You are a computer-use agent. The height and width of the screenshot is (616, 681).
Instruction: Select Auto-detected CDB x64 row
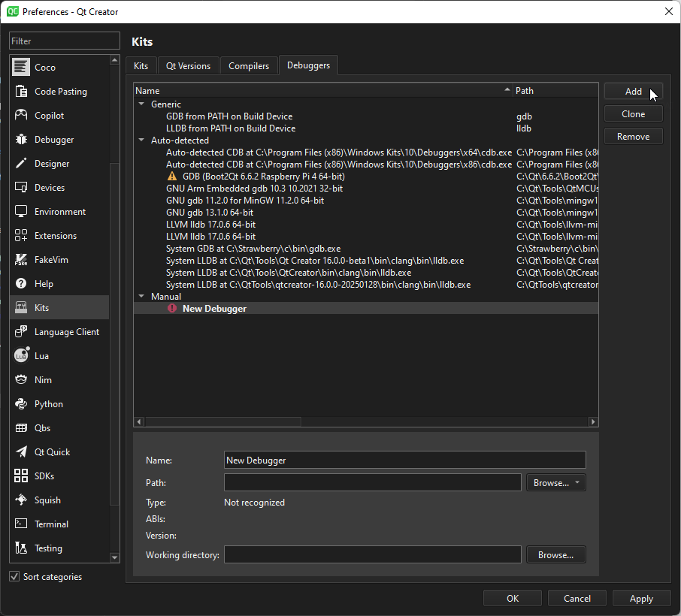(x=366, y=152)
